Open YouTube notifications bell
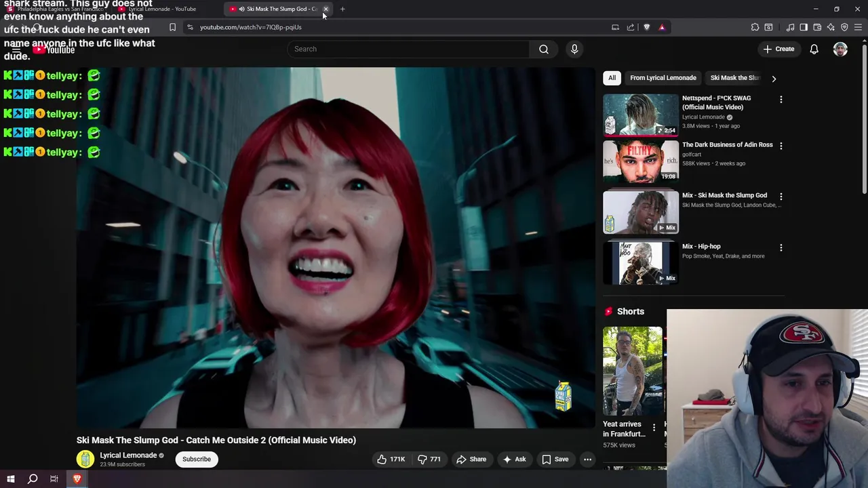The image size is (868, 488). (x=814, y=49)
